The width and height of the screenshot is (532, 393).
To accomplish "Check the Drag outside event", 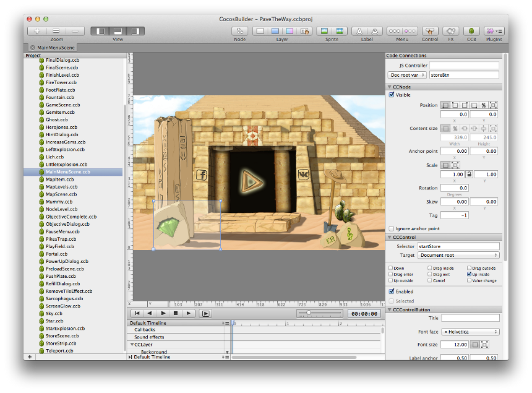I will (470, 268).
